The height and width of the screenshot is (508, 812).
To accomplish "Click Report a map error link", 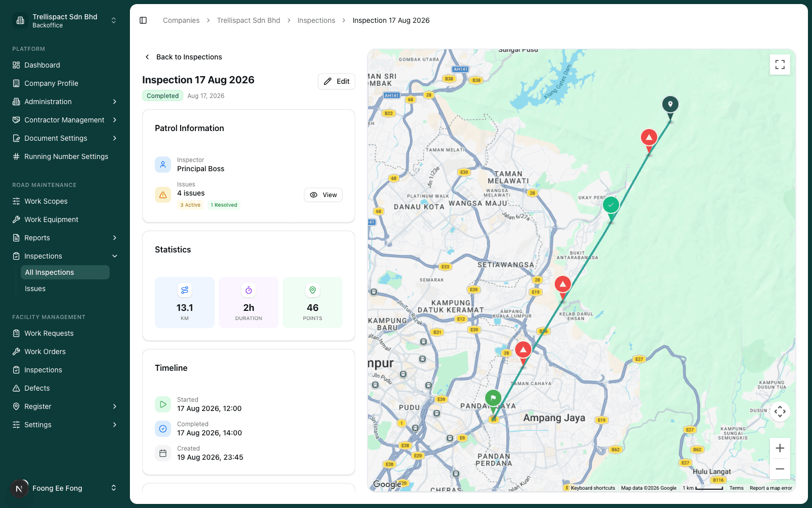I will tap(771, 488).
